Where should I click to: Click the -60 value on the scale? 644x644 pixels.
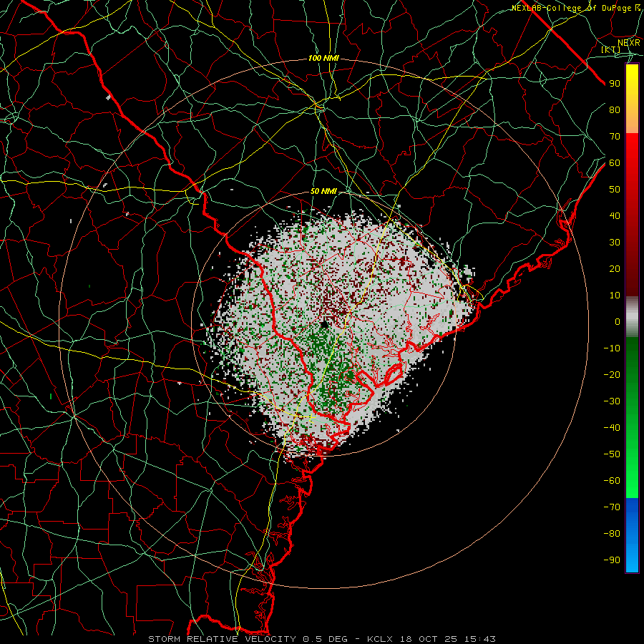tap(612, 481)
